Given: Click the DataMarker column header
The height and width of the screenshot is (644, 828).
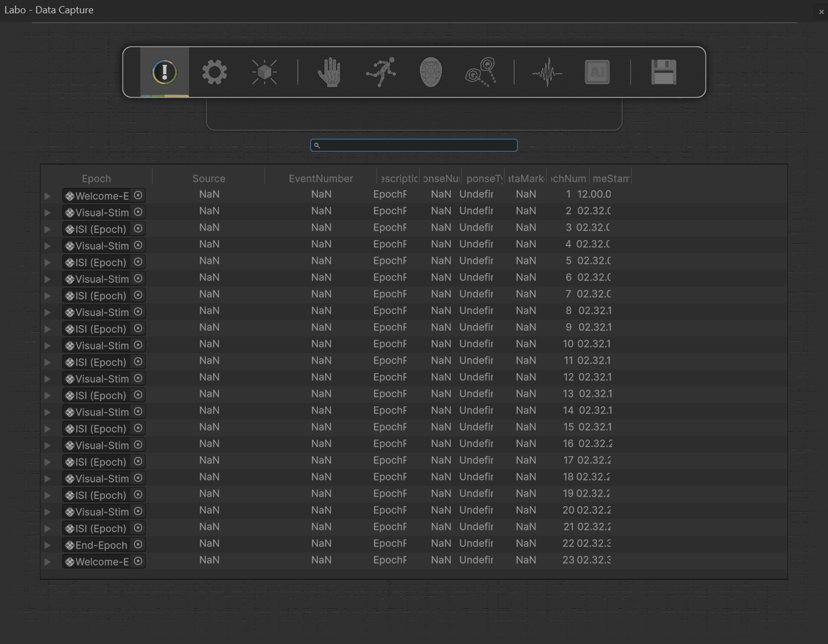Looking at the screenshot, I should (526, 178).
